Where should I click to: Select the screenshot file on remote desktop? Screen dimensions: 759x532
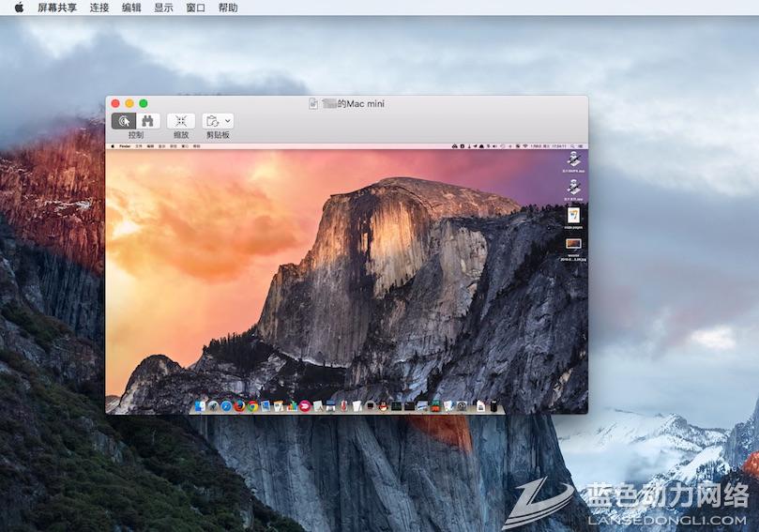572,245
